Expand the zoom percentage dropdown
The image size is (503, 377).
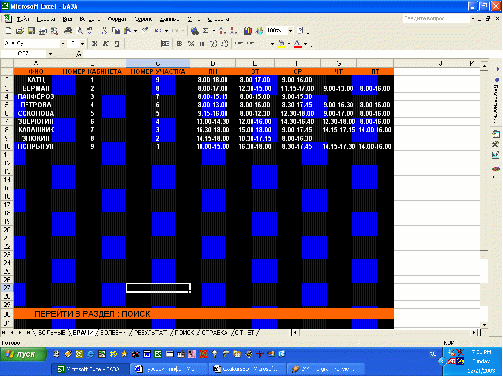pyautogui.click(x=291, y=31)
